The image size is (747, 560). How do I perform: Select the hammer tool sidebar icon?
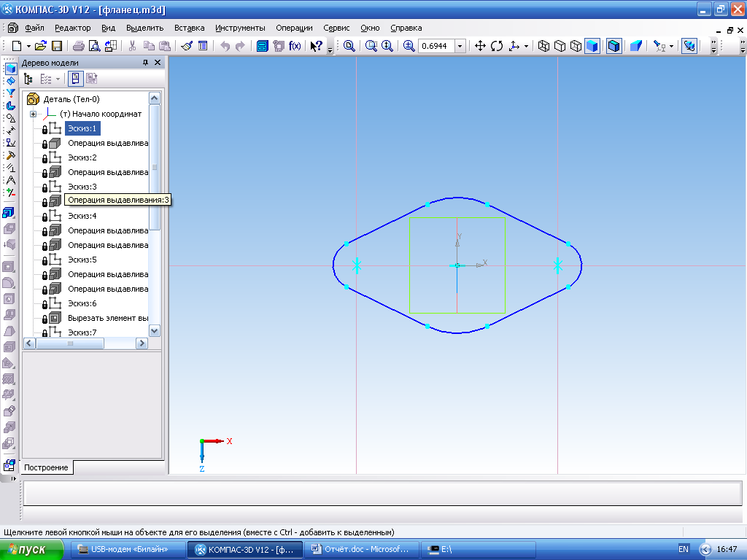10,155
